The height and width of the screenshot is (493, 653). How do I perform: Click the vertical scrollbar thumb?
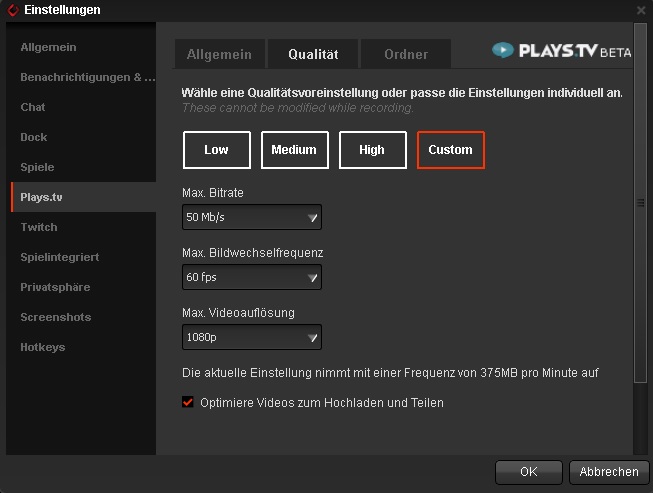[641, 203]
